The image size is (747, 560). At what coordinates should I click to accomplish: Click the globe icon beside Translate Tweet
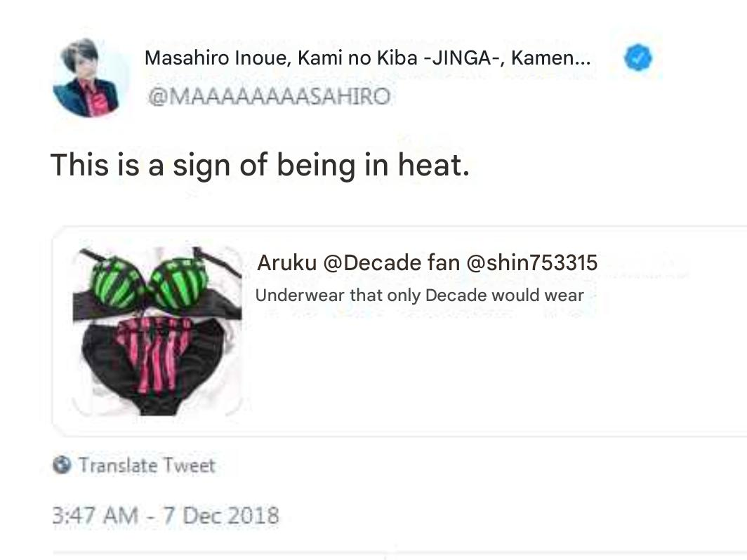point(62,465)
